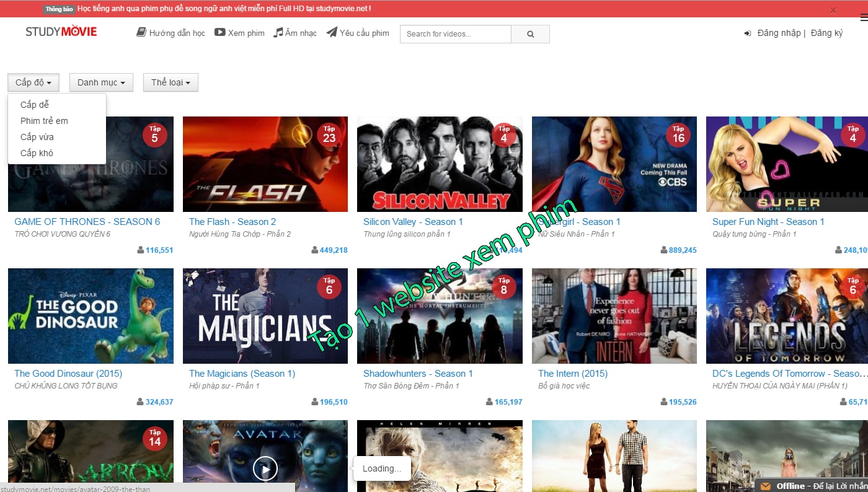Image resolution: width=868 pixels, height=492 pixels.
Task: Open the Silicon Valley Season 1 poster
Action: pos(439,164)
